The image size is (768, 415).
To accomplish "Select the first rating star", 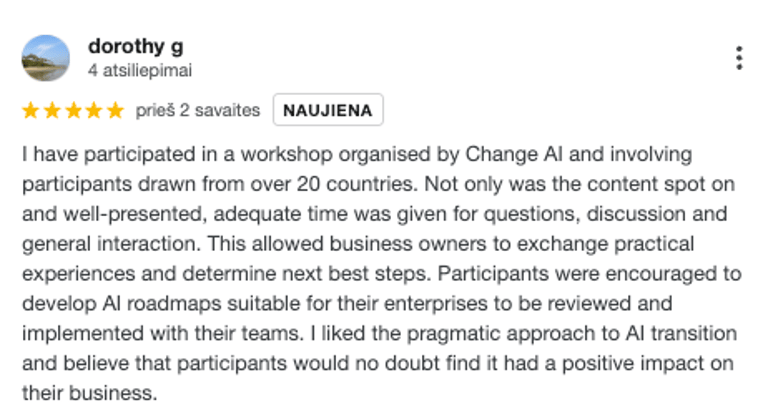I will point(31,110).
